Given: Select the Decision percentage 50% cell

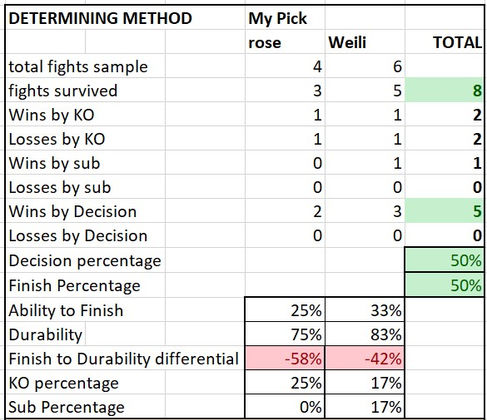Looking at the screenshot, I should point(445,260).
